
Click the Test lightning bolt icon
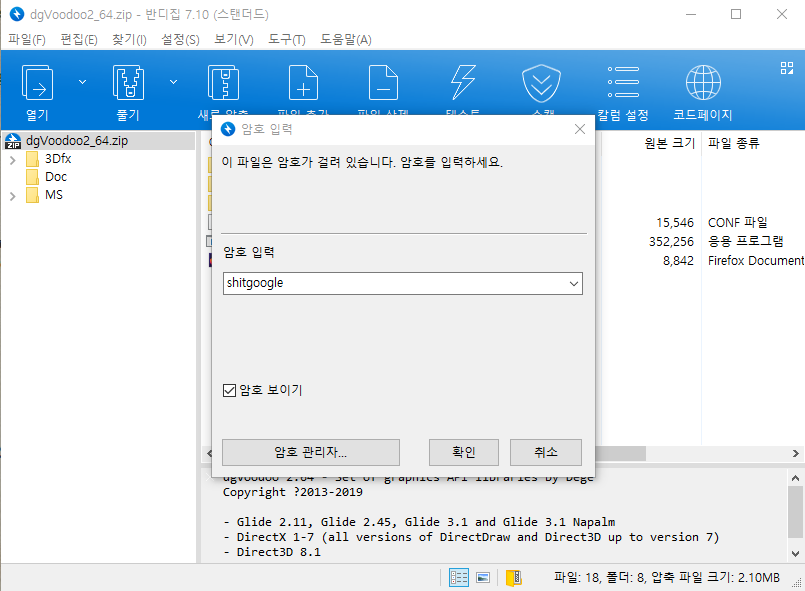tap(463, 82)
